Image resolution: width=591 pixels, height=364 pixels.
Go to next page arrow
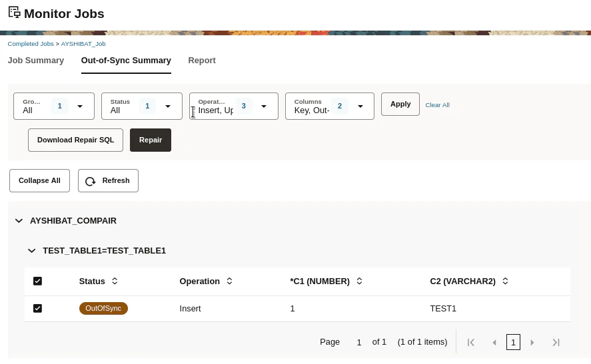pos(532,342)
